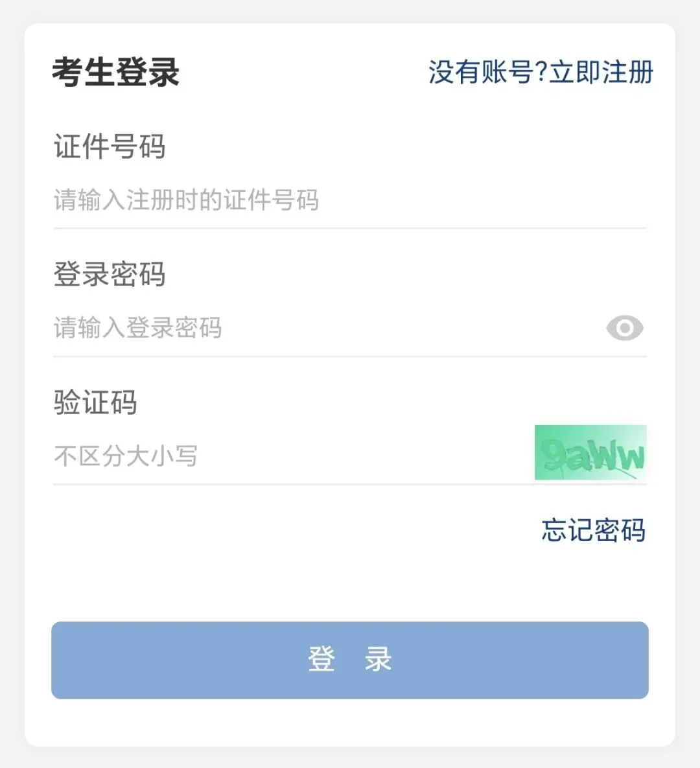The height and width of the screenshot is (768, 700).
Task: Focus the 不区分大小写 captcha input field
Action: (x=292, y=456)
